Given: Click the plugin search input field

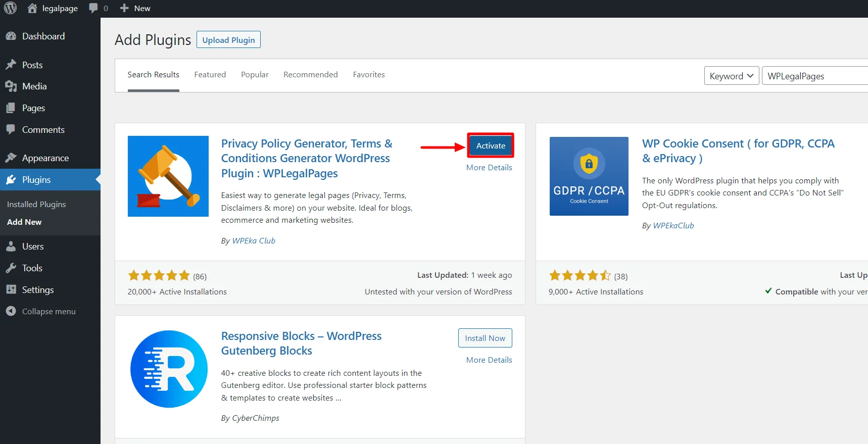Looking at the screenshot, I should tap(814, 76).
